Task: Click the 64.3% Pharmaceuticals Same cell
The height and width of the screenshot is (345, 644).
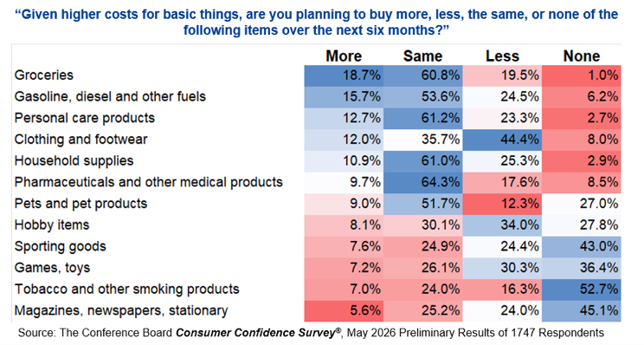Action: (x=423, y=183)
